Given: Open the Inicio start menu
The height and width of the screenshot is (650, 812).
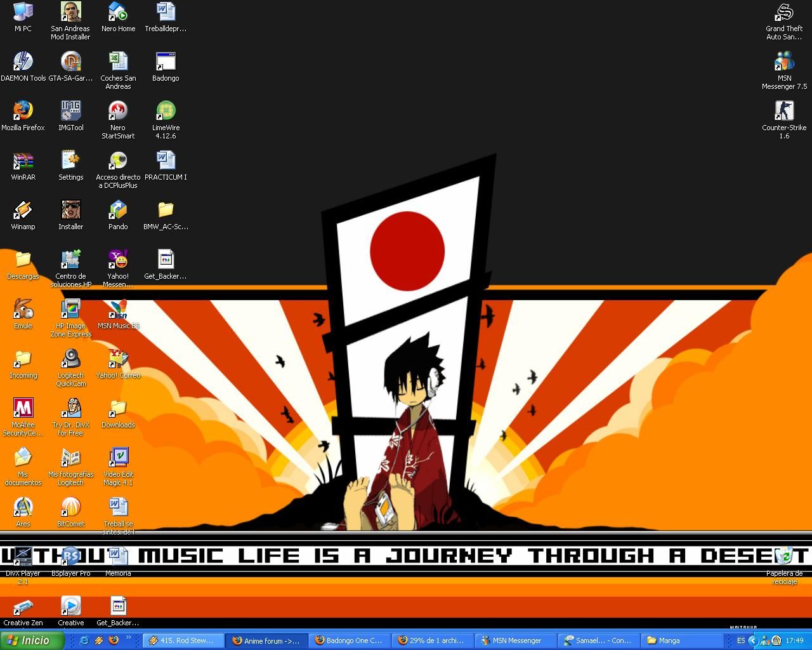Looking at the screenshot, I should (32, 640).
